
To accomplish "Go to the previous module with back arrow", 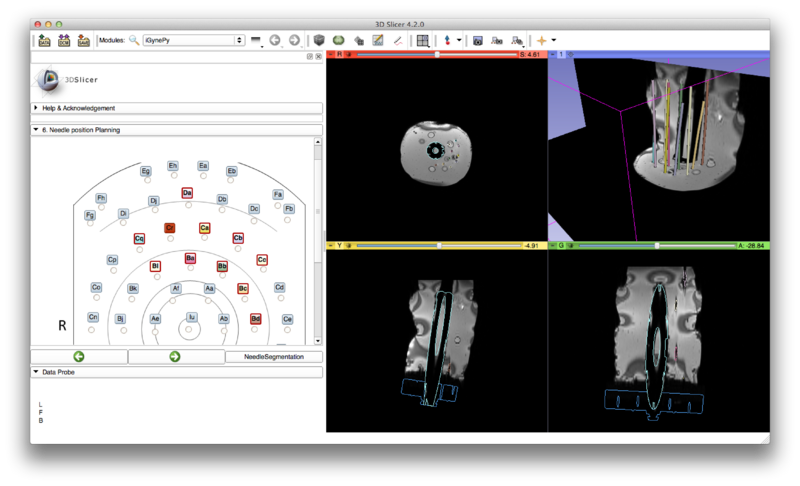I will (275, 41).
